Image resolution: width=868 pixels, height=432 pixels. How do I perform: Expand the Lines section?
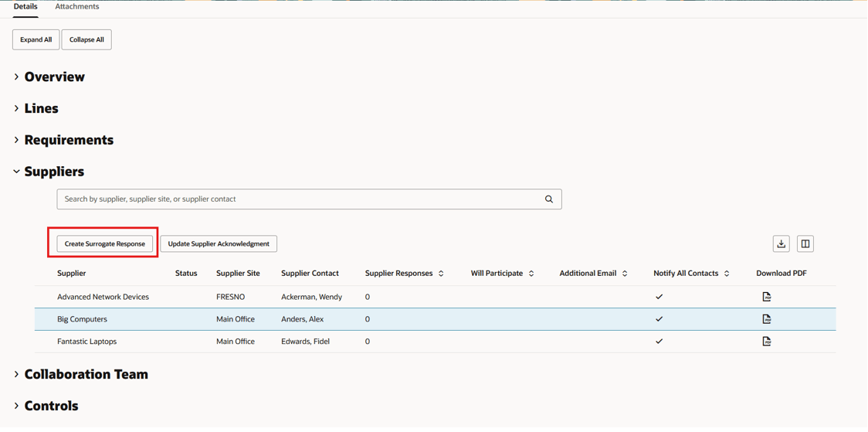click(x=17, y=108)
